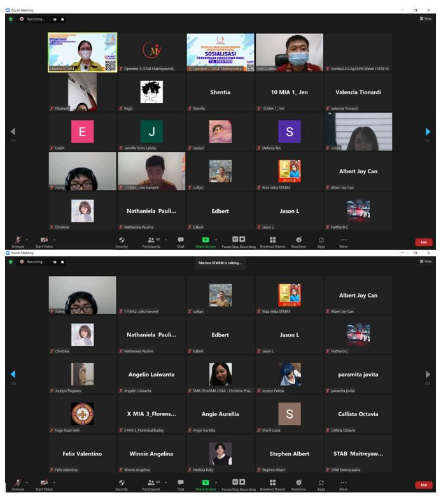Image resolution: width=448 pixels, height=502 pixels.
Task: Click the red End button in bottom window
Action: 424,485
